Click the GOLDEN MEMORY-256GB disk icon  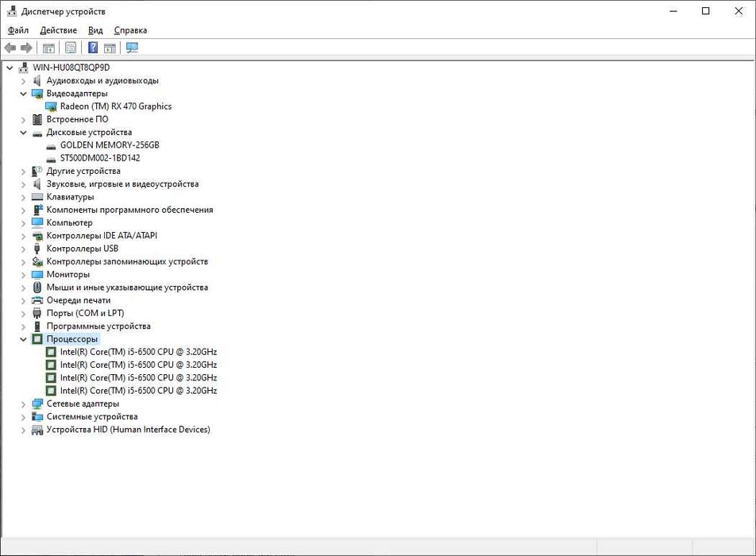tap(51, 145)
